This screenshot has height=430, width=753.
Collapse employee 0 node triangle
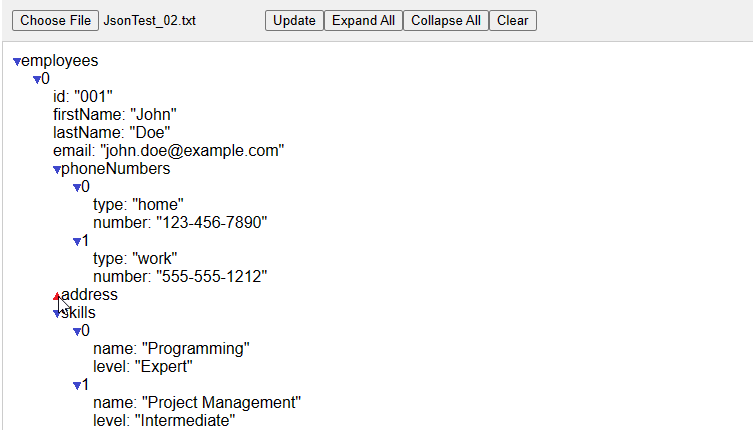(x=37, y=79)
